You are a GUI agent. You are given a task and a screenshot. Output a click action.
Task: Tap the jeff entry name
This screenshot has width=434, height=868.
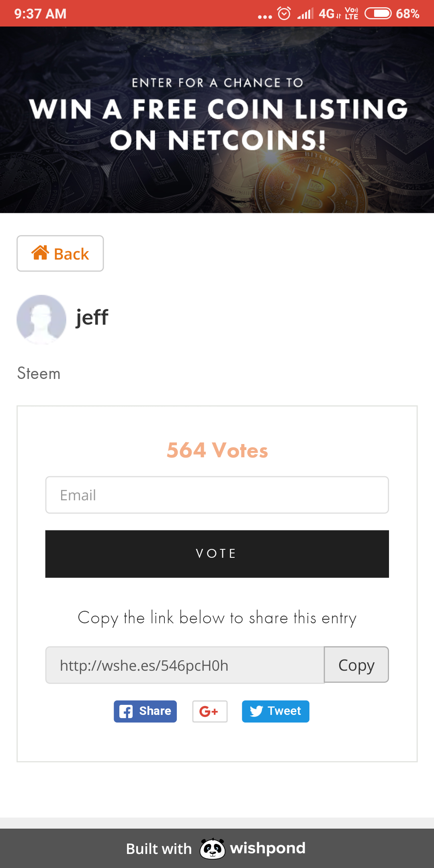point(92,317)
